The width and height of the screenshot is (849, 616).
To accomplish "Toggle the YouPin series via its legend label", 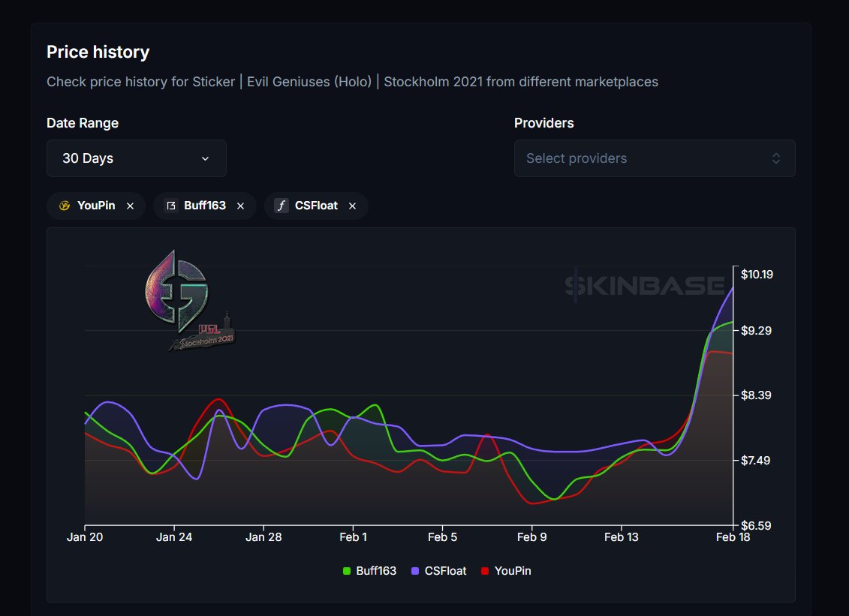I will point(513,570).
